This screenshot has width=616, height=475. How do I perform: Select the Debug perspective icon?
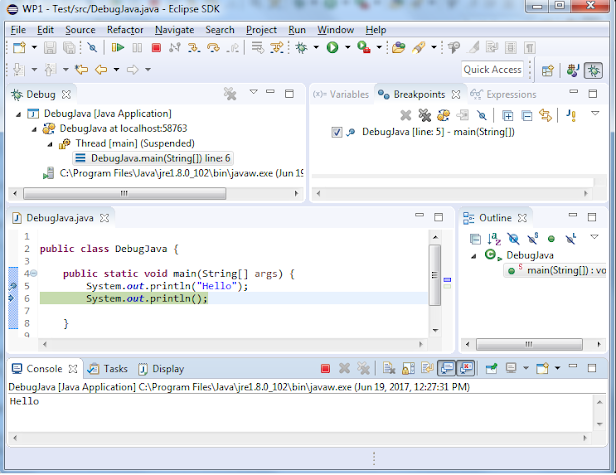(593, 71)
